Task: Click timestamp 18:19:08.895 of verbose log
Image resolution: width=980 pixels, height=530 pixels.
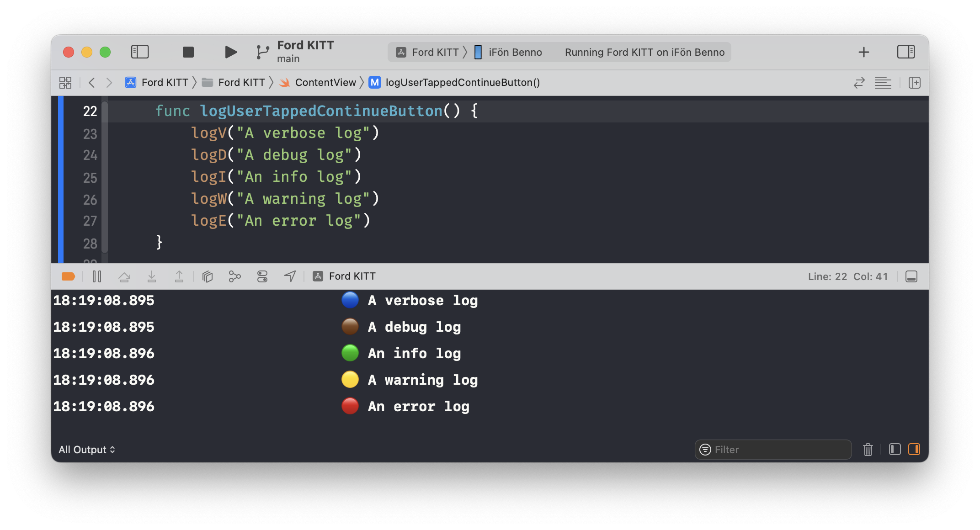Action: tap(104, 301)
